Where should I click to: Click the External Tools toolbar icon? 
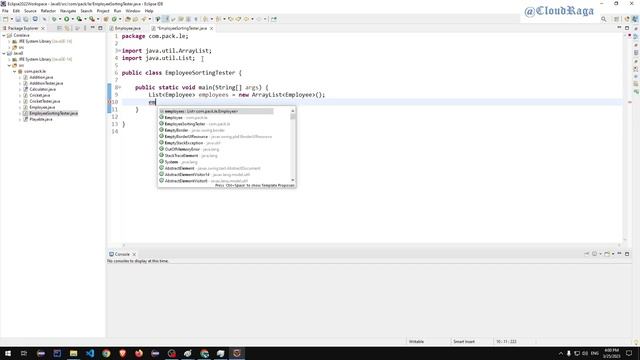92,19
